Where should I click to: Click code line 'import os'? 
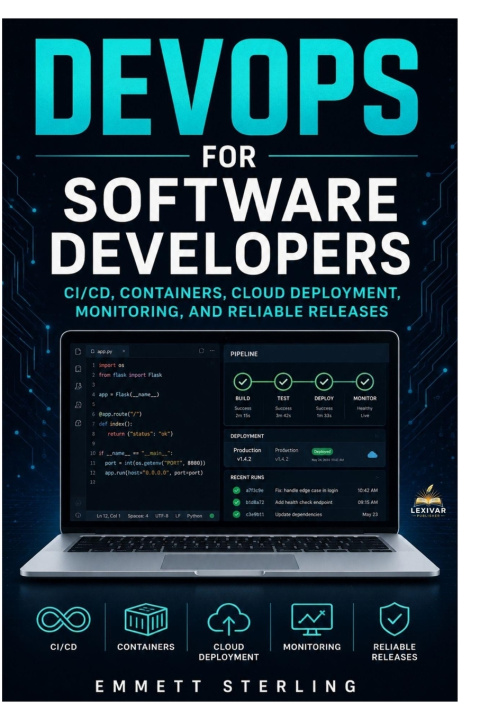pos(112,366)
